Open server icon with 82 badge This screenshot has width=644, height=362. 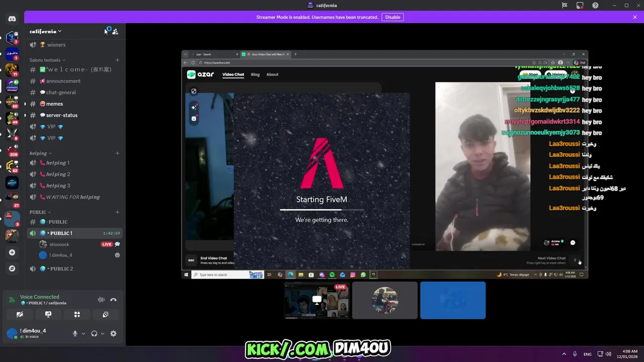pos(12,166)
